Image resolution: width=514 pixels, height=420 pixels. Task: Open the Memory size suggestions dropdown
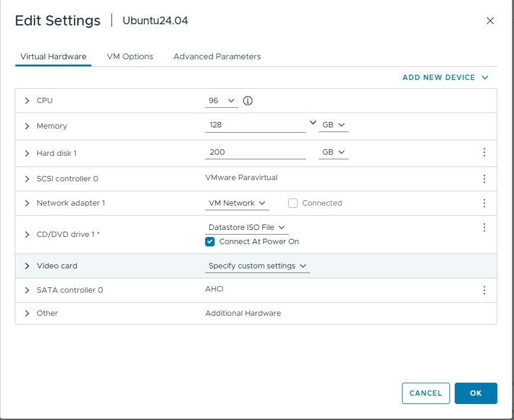[x=312, y=123]
